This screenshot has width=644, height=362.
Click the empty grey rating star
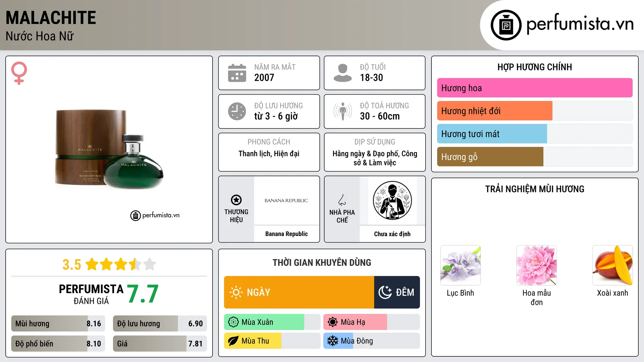(x=150, y=264)
